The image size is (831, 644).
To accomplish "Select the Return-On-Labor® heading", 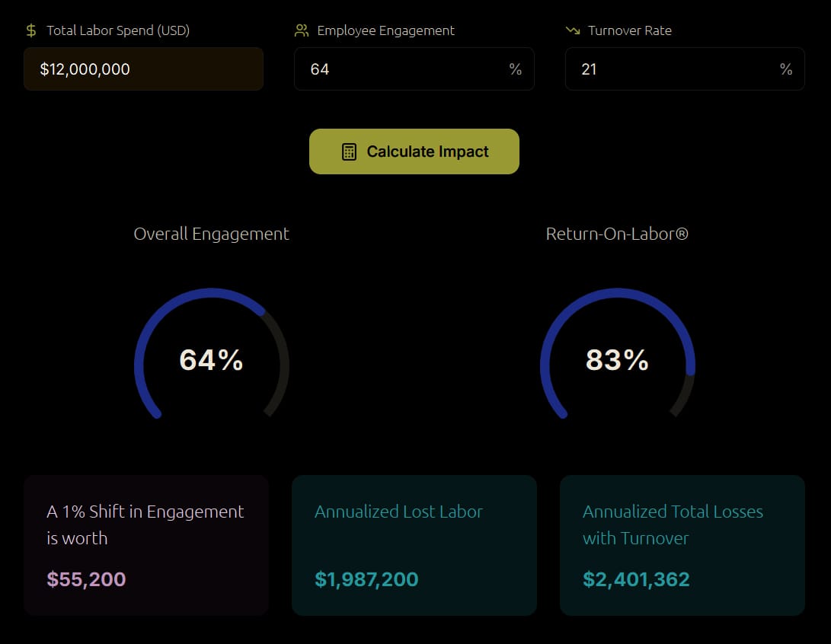I will point(617,234).
